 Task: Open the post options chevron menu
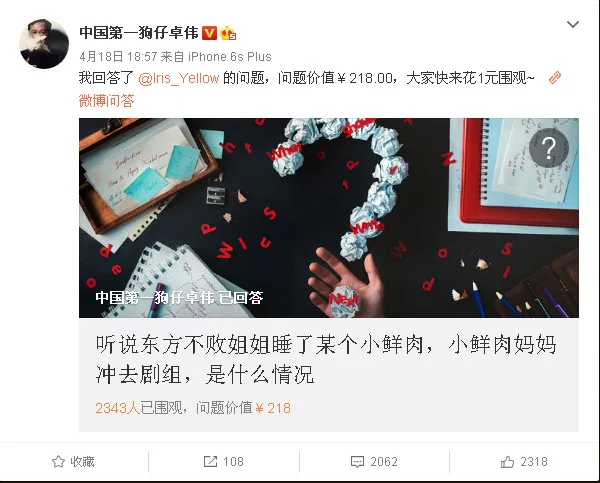coord(572,25)
